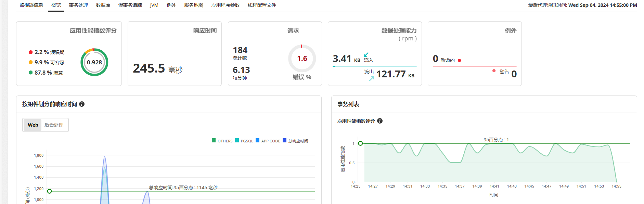
Task: Click the 245.5 毫秒 response time value
Action: [158, 68]
